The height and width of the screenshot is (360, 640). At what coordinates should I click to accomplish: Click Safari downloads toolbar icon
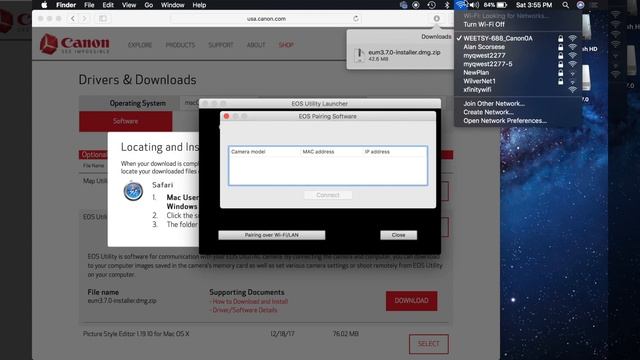point(436,19)
